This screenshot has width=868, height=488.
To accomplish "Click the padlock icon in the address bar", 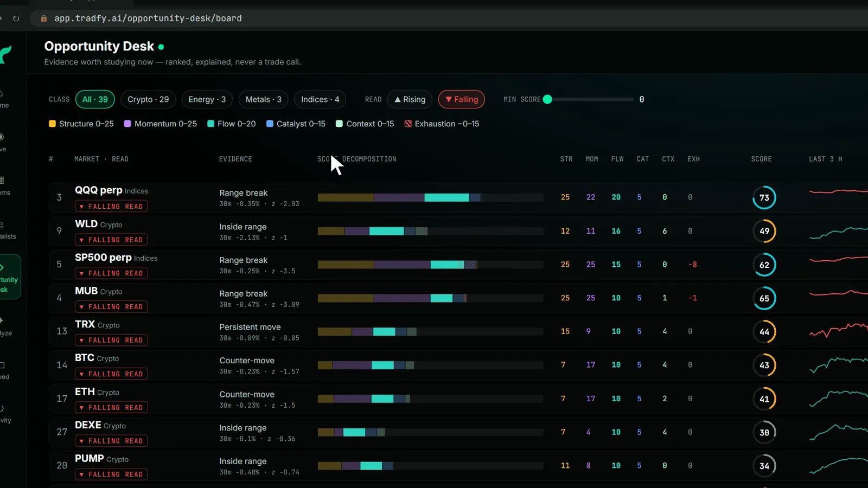I will pos(43,18).
